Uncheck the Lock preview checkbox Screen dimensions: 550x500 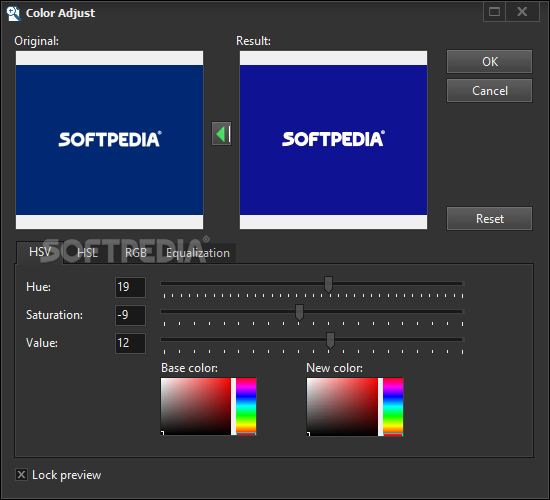coord(21,475)
